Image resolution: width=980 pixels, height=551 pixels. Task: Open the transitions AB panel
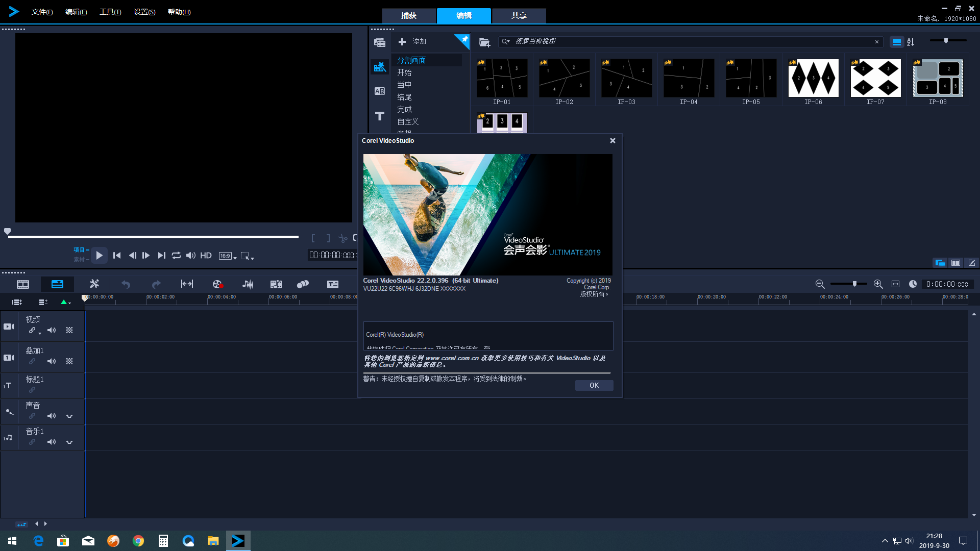379,91
